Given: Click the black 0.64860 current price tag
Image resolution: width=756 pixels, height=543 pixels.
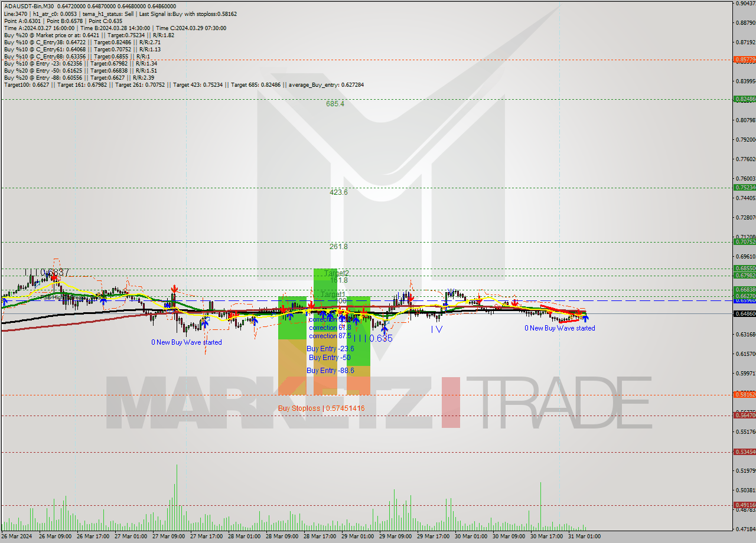Looking at the screenshot, I should [744, 313].
